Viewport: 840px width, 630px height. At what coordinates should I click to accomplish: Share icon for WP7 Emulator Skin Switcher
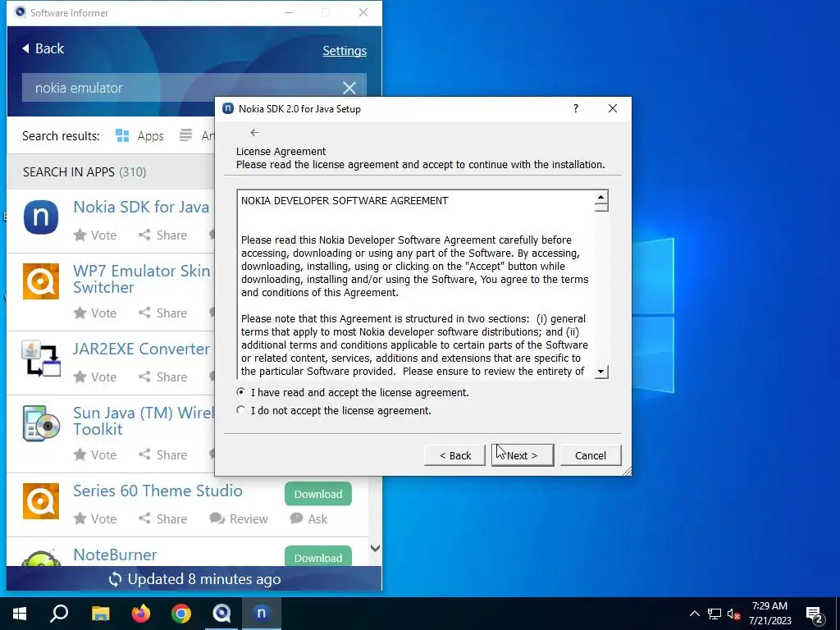pos(144,313)
